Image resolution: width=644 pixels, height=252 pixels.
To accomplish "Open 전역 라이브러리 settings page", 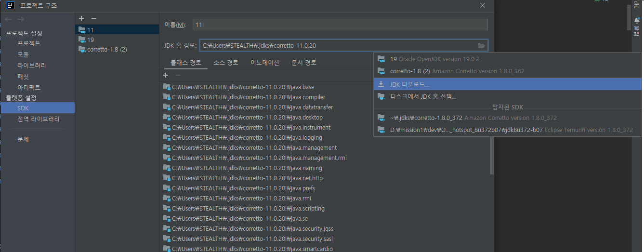I will point(39,119).
